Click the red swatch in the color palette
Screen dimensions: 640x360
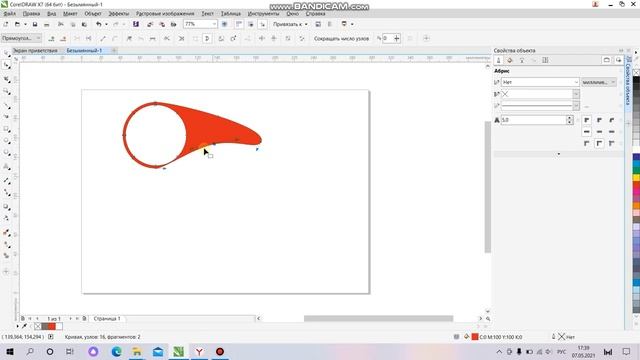click(636, 185)
